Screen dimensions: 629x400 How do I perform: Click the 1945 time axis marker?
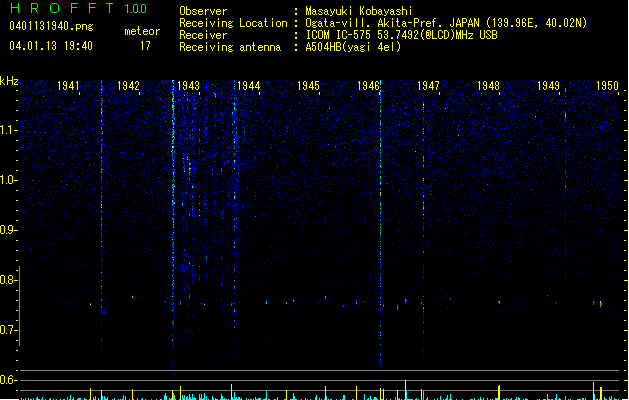coord(308,86)
